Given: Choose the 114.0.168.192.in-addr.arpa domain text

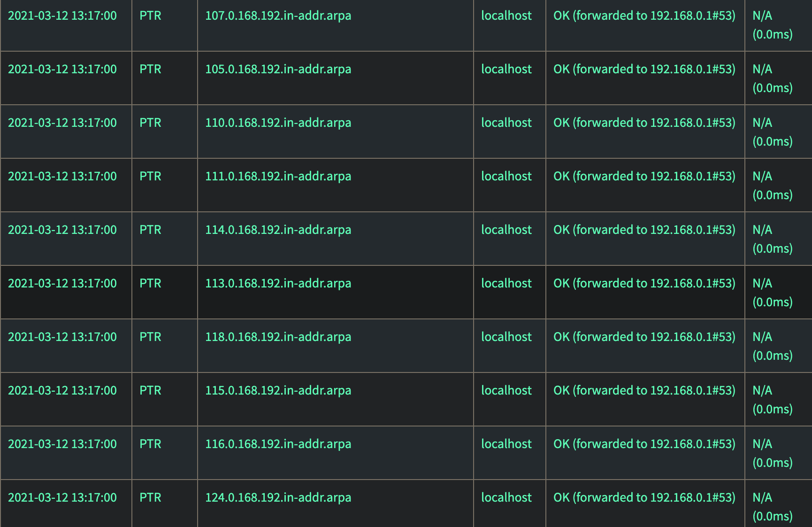Looking at the screenshot, I should click(278, 230).
